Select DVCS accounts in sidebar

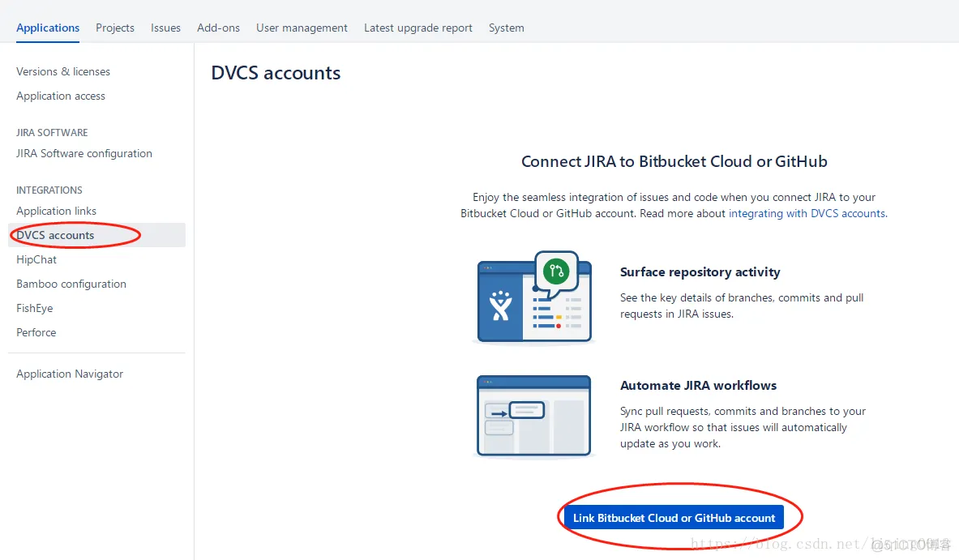(96, 235)
